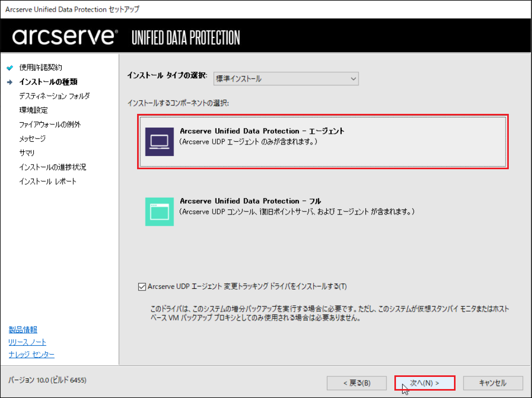532x398 pixels.
Task: Click the < 戻る(B) button
Action: point(356,383)
